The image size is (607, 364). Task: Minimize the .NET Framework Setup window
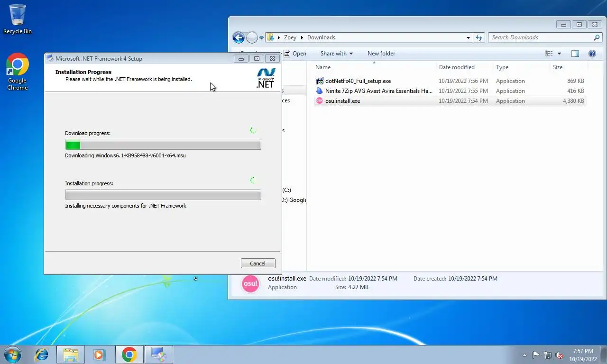[x=241, y=59]
